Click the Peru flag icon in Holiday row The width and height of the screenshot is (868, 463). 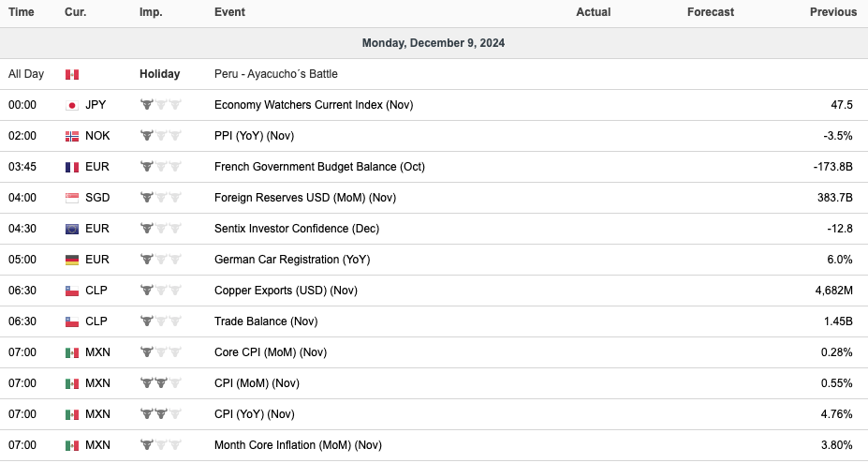[72, 74]
